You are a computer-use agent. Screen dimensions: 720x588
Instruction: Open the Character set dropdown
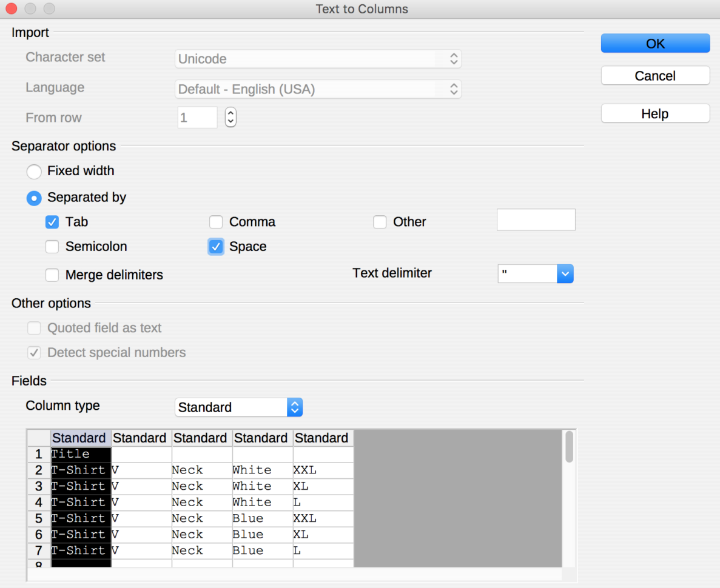coord(453,59)
